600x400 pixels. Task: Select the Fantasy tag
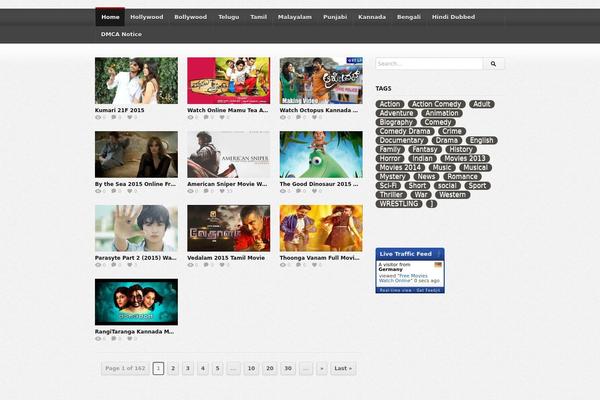425,150
